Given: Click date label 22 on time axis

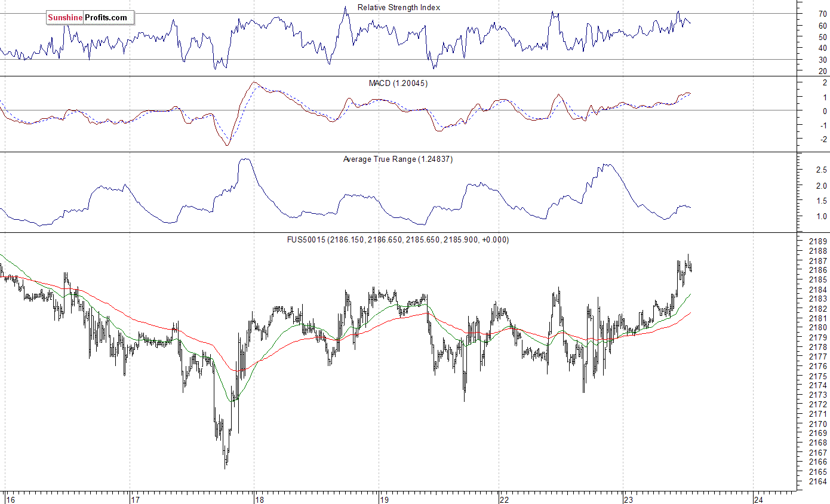Looking at the screenshot, I should (505, 499).
